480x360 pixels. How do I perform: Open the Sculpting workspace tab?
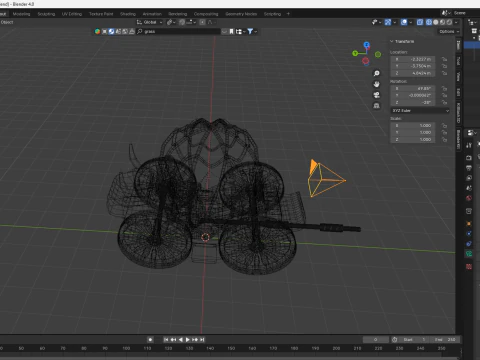pyautogui.click(x=46, y=14)
